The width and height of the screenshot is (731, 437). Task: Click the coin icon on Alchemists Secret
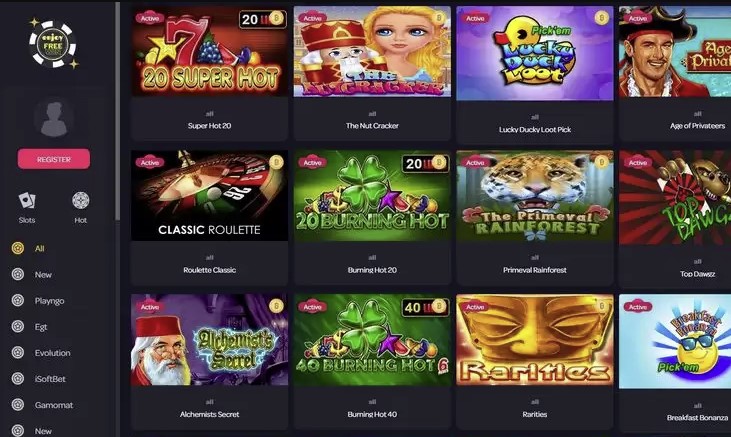[x=276, y=306]
